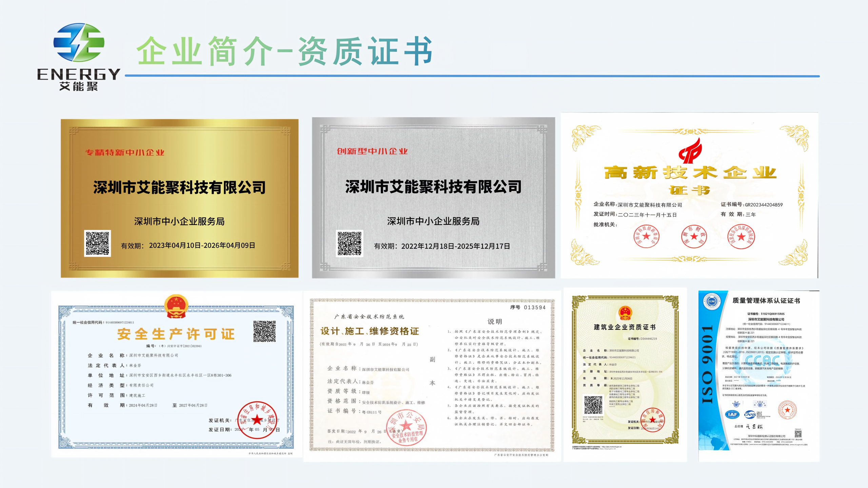
Task: Click the national emblem on 安全生产许可证
Action: (176, 306)
